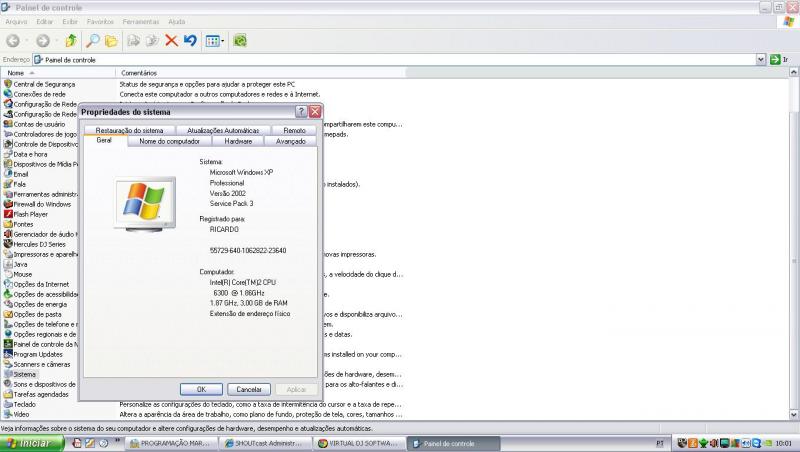The width and height of the screenshot is (800, 452).
Task: Switch to the Avançado tab
Action: point(291,141)
